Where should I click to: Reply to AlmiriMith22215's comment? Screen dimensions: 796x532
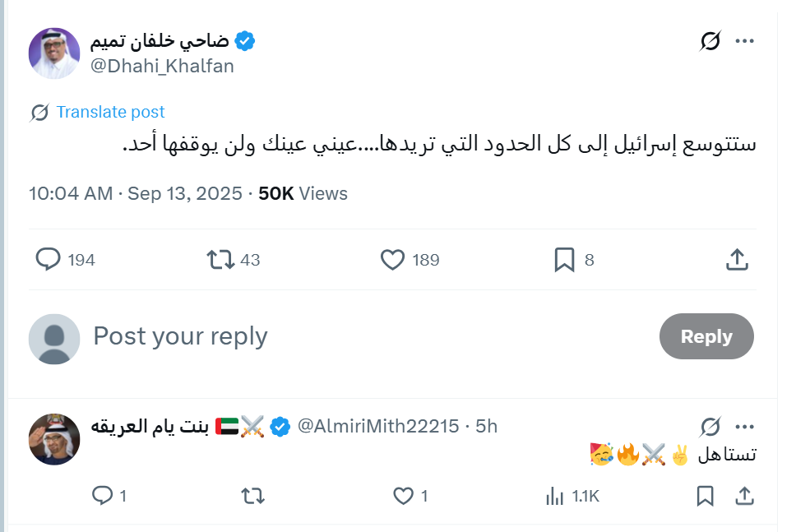point(102,495)
